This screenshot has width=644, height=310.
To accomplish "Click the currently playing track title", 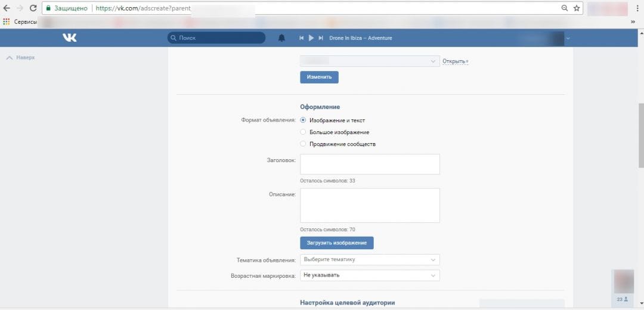I will (x=361, y=38).
